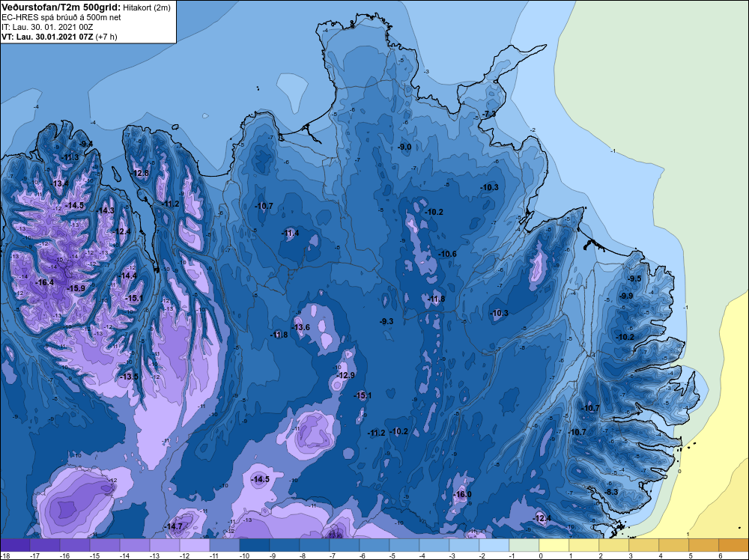The width and height of the screenshot is (749, 560).
Task: Select legend swatch between -14 and -13
Action: coord(135,545)
